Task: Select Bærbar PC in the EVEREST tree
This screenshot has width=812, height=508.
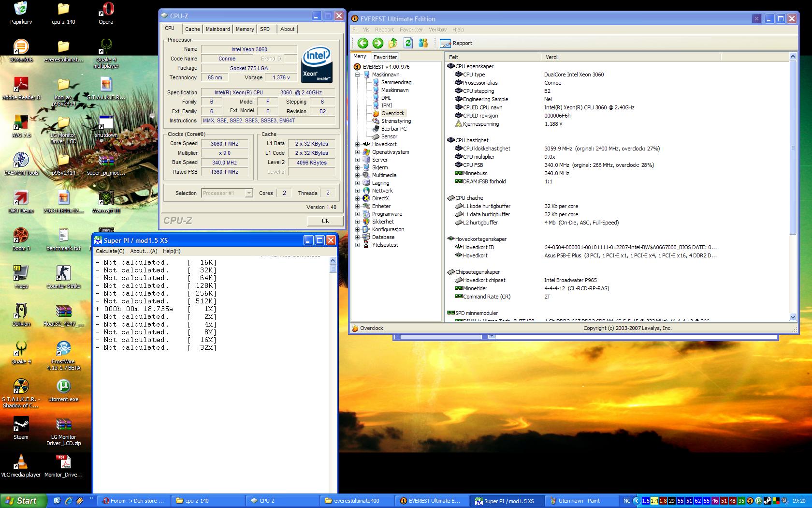Action: 394,129
